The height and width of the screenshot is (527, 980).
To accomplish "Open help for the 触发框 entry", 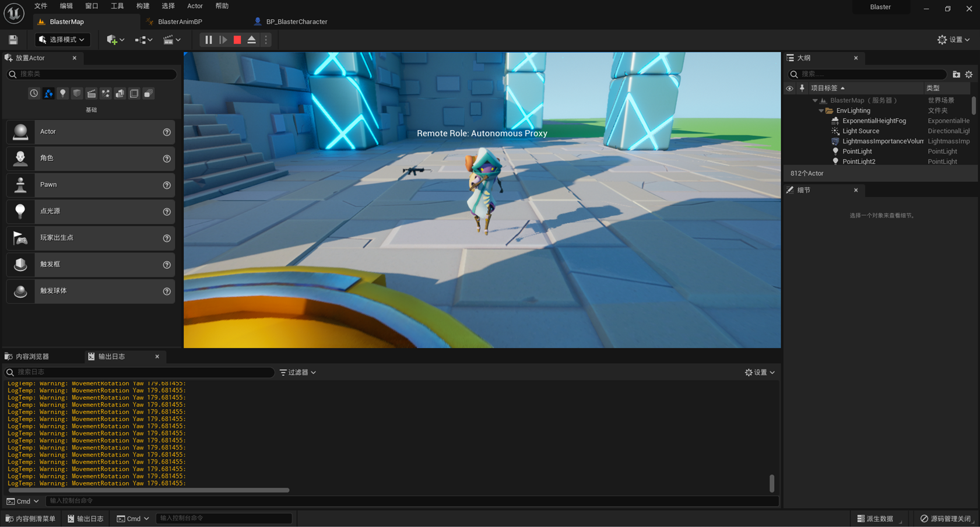I will point(167,265).
